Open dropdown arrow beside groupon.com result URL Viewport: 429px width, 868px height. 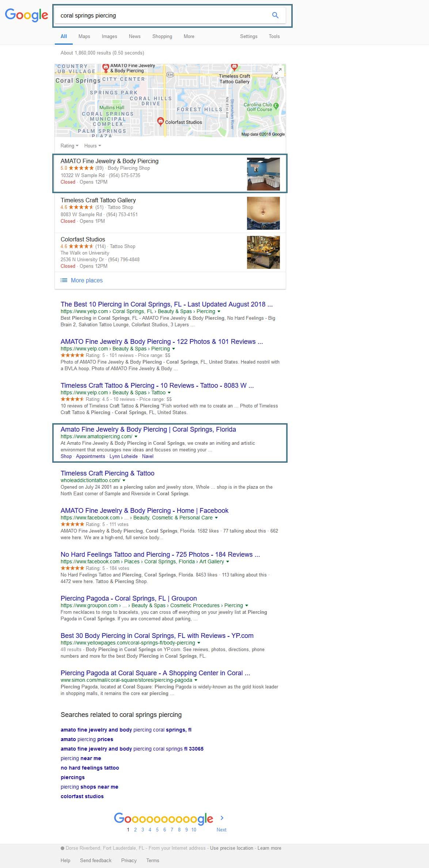coord(247,605)
